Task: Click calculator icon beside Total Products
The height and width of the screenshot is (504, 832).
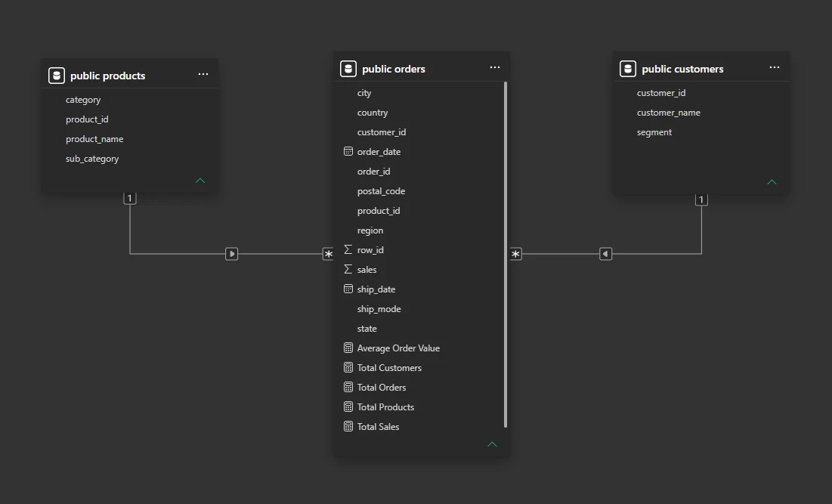Action: [348, 407]
